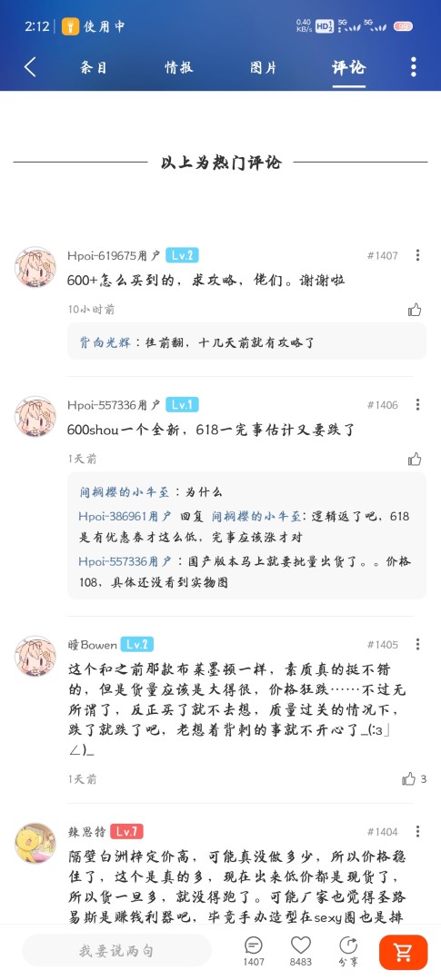Open 背向光辉 user profile link

coord(105,342)
